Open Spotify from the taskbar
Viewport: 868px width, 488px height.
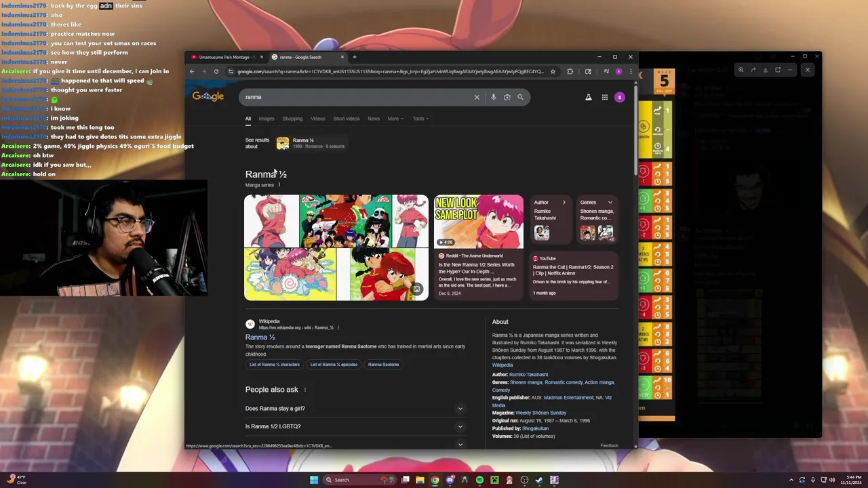pyautogui.click(x=479, y=480)
